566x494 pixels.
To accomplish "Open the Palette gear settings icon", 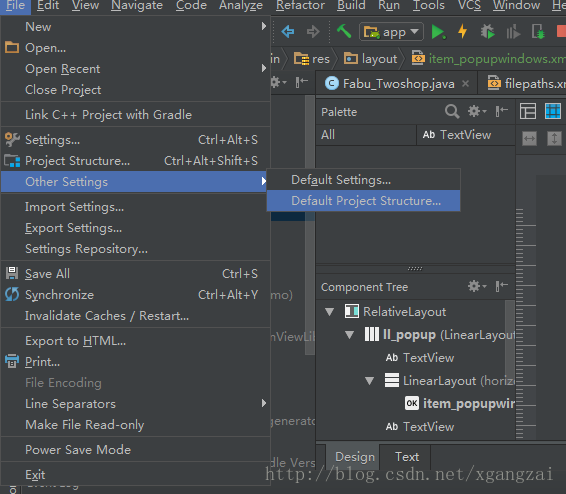I will [x=477, y=111].
